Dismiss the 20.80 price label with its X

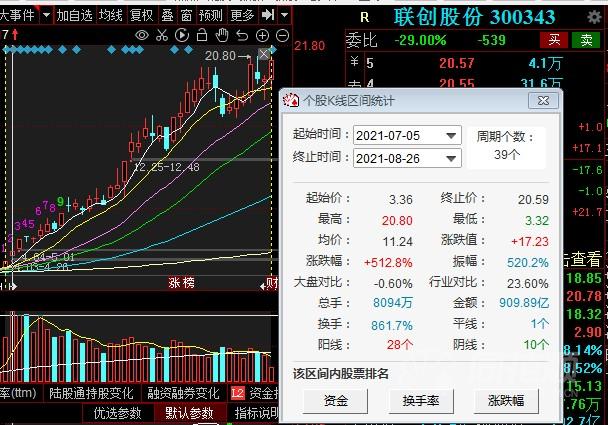tap(264, 54)
